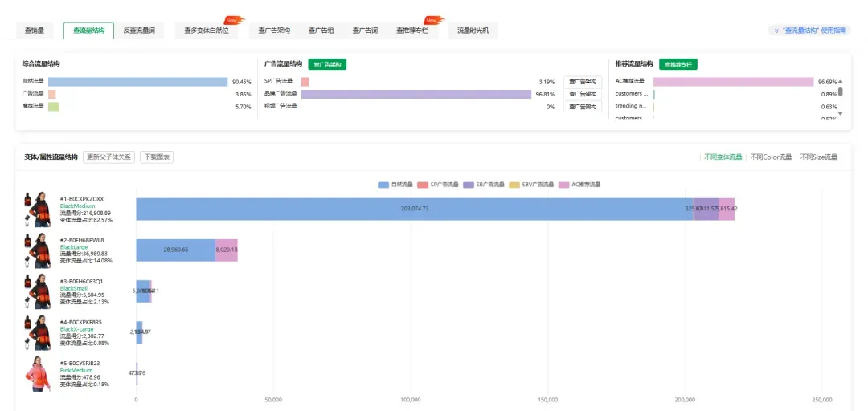The height and width of the screenshot is (411, 868).
Task: Open product thumbnail for #2-B0FH6BPWL8
Action: tap(38, 250)
